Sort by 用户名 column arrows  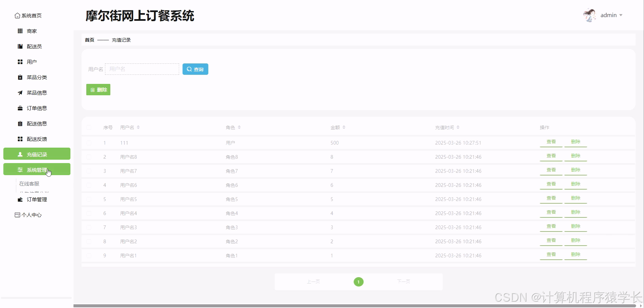click(x=138, y=127)
